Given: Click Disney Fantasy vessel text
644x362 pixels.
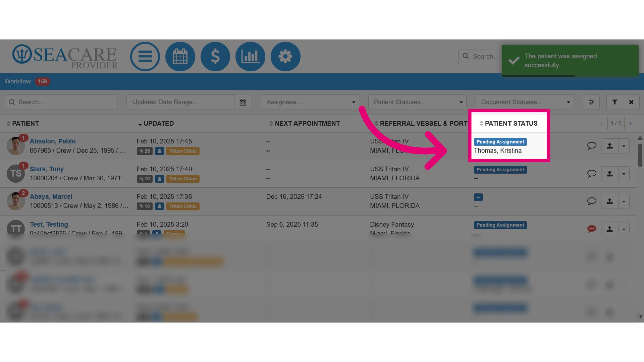Looking at the screenshot, I should [392, 224].
